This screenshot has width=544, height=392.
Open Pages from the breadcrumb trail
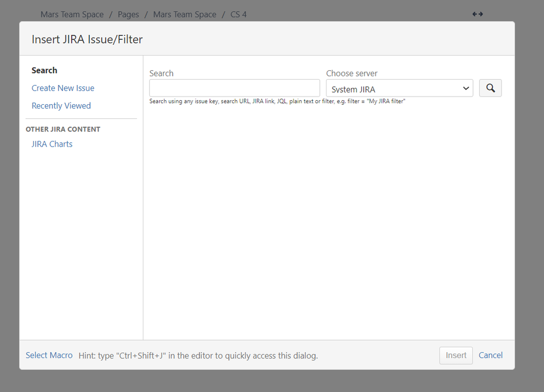coord(128,14)
